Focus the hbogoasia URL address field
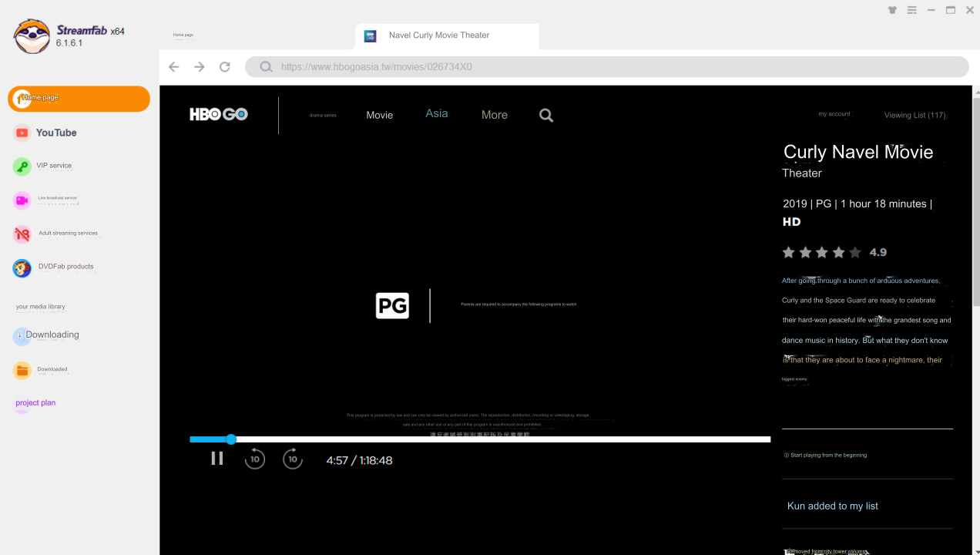 (x=607, y=67)
